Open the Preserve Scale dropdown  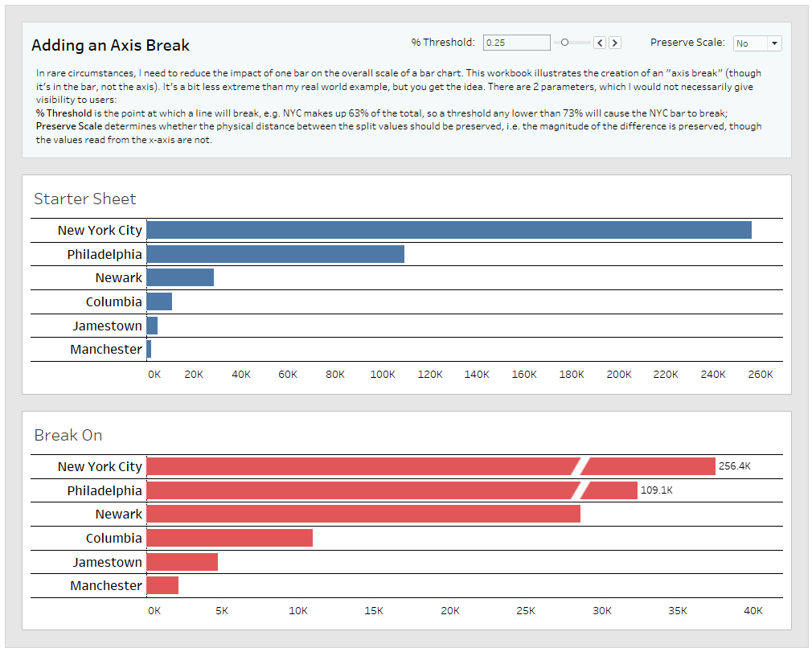[x=757, y=43]
